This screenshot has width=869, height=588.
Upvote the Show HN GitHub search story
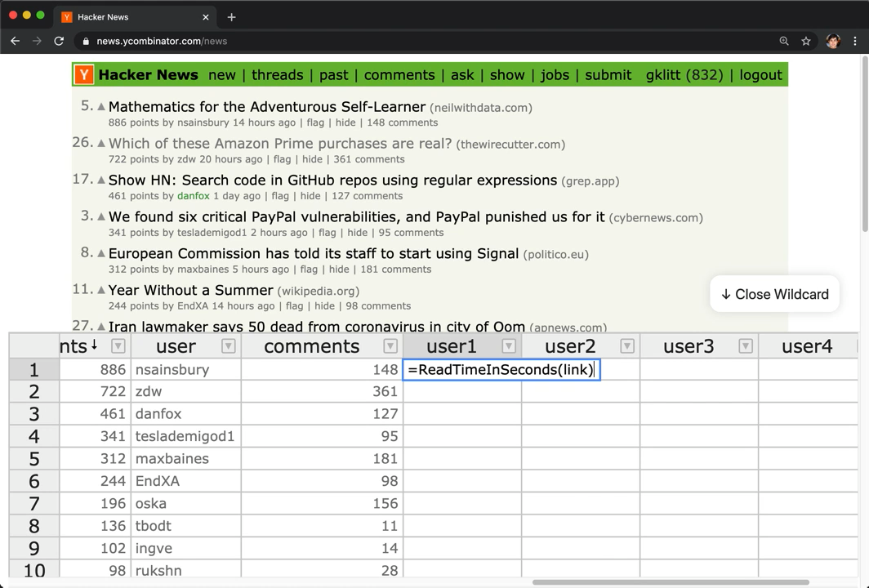(x=101, y=180)
